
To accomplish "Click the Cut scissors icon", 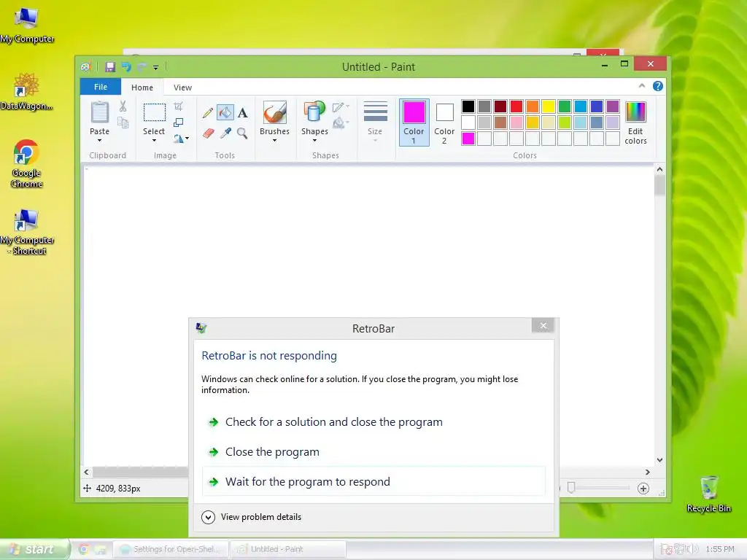I will (x=123, y=106).
